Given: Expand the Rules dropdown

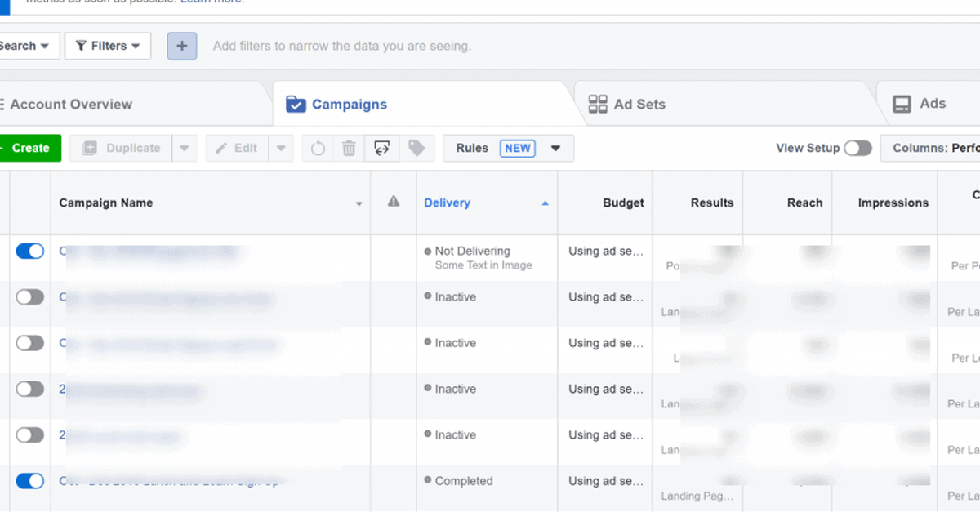Looking at the screenshot, I should coord(555,148).
